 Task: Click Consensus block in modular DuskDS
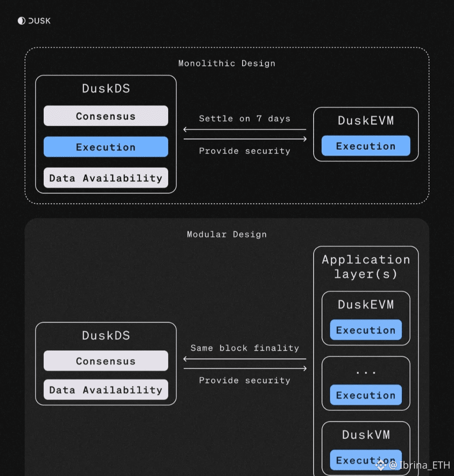(106, 361)
